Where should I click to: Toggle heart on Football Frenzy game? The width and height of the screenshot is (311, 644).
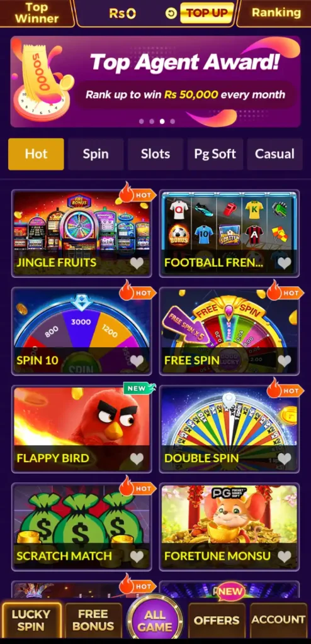pos(285,263)
